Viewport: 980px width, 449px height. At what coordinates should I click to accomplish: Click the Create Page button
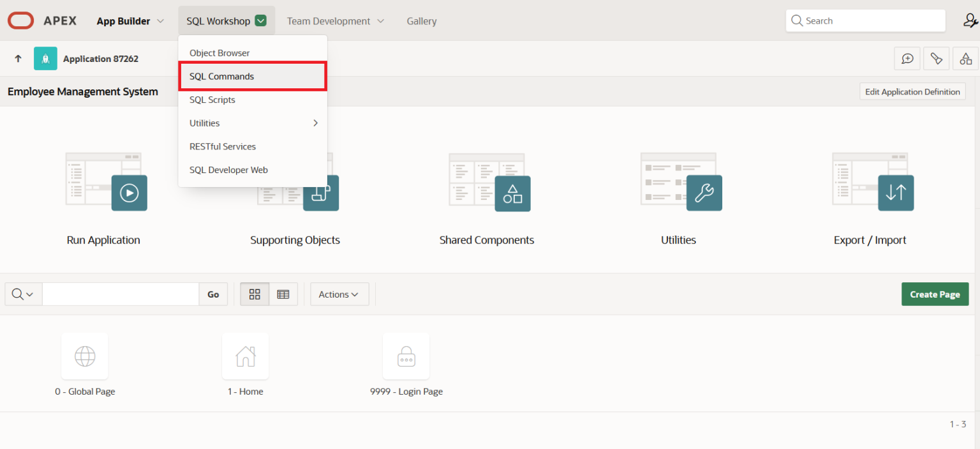click(935, 294)
